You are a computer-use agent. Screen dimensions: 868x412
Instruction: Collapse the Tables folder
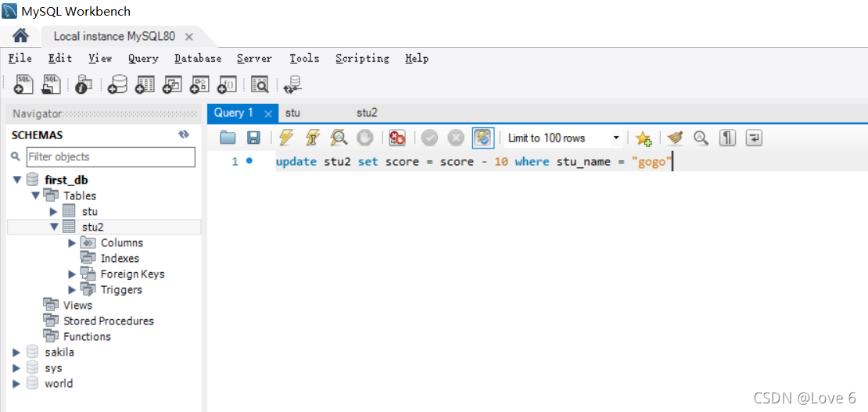point(35,195)
